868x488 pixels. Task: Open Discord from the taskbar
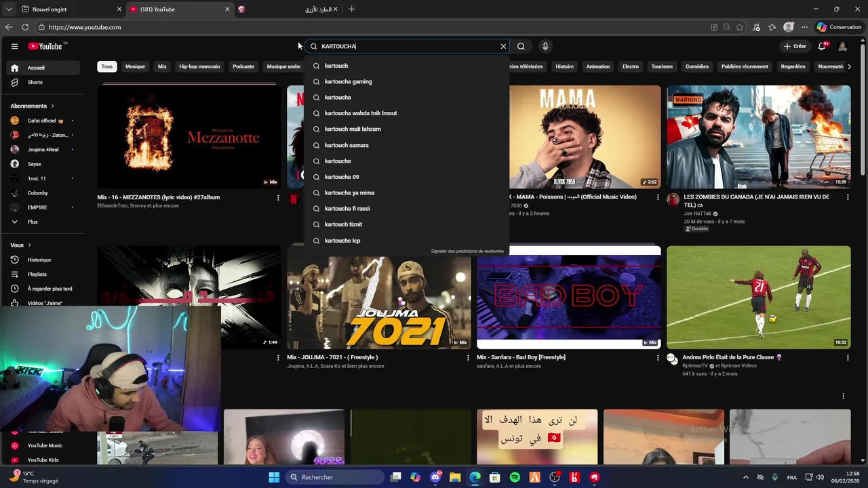pos(435,477)
